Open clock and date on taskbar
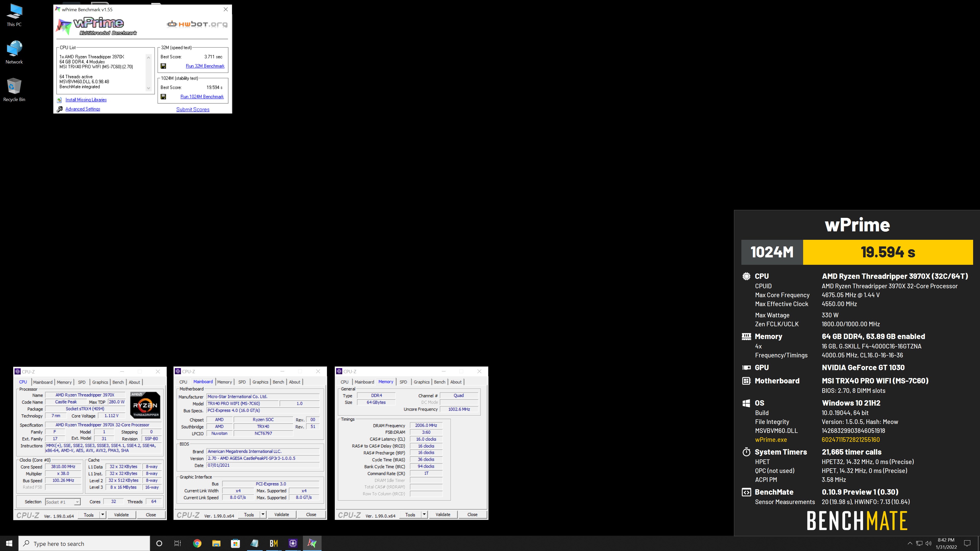 946,543
